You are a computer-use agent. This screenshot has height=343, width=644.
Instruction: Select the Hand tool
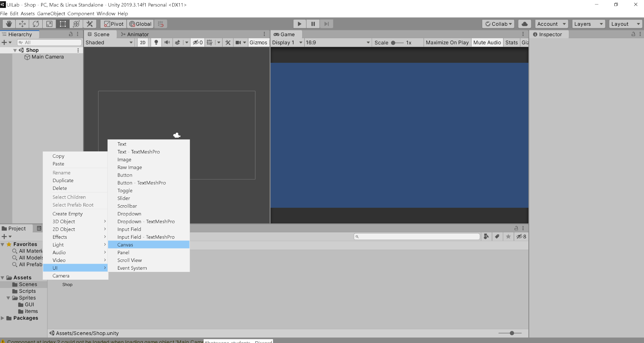click(x=9, y=24)
